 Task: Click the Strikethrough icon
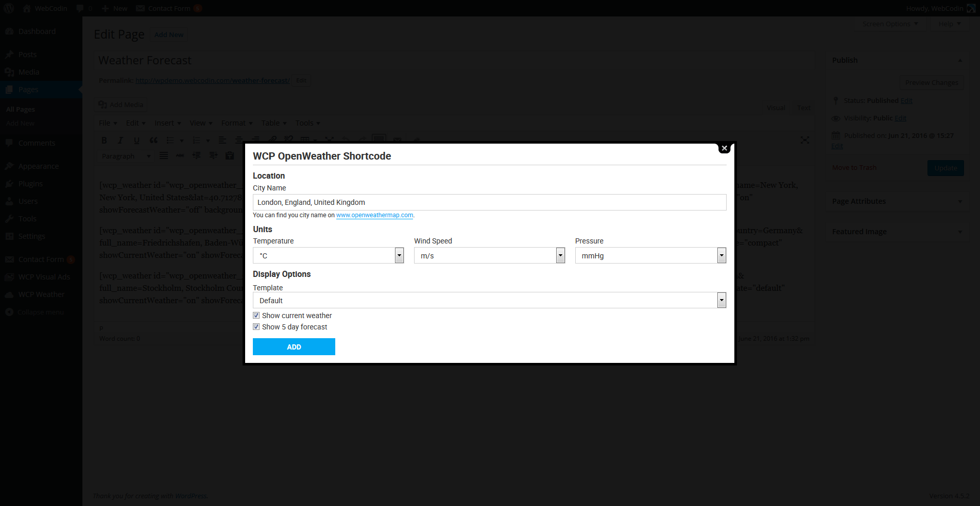[x=180, y=155]
